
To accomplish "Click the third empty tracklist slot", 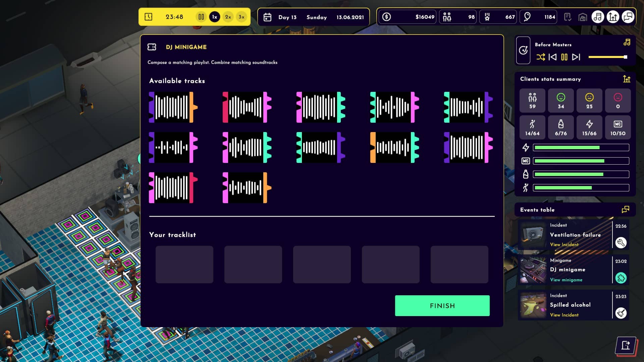I will 322,264.
